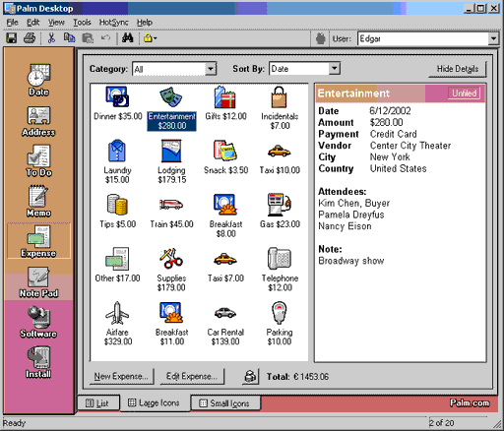The image size is (504, 431).
Task: Select the Lodging $179.15 expense
Action: pyautogui.click(x=171, y=161)
